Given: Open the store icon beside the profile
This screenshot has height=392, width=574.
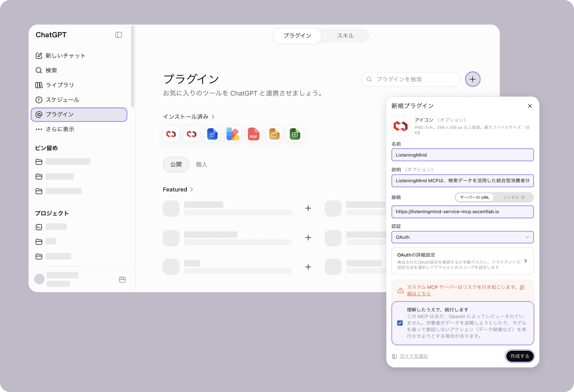Looking at the screenshot, I should (122, 280).
